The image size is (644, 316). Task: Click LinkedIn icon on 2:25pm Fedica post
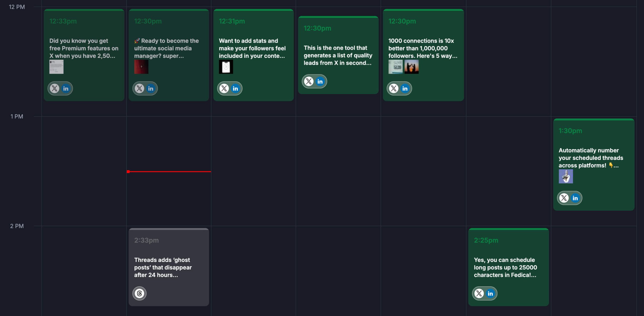pyautogui.click(x=490, y=293)
